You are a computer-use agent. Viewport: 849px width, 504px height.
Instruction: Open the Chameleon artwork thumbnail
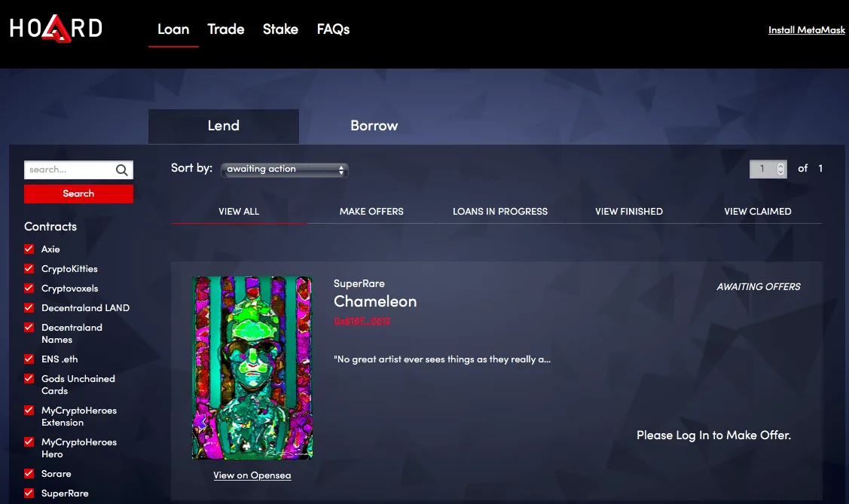click(252, 368)
